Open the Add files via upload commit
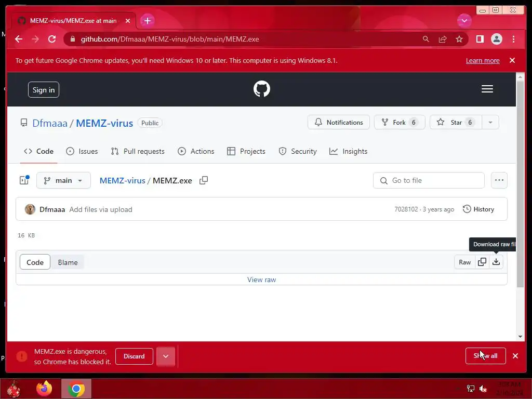Image resolution: width=532 pixels, height=399 pixels. pyautogui.click(x=101, y=209)
